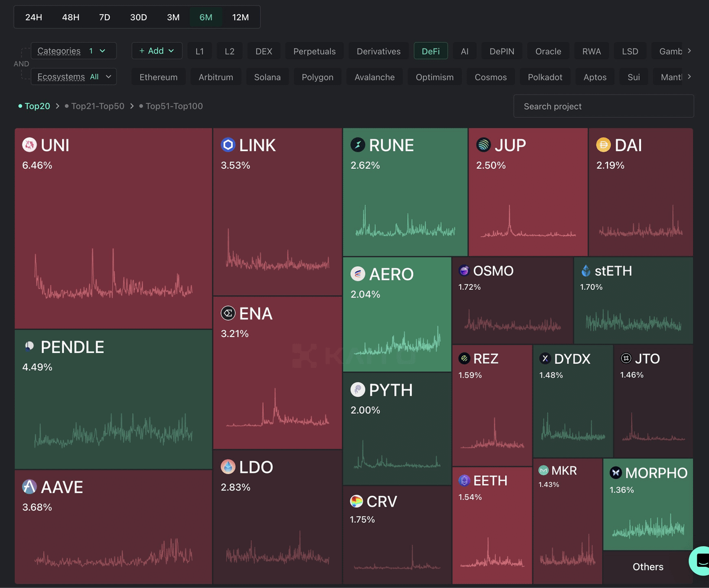
Task: Click the LDO token logo icon
Action: pos(228,467)
